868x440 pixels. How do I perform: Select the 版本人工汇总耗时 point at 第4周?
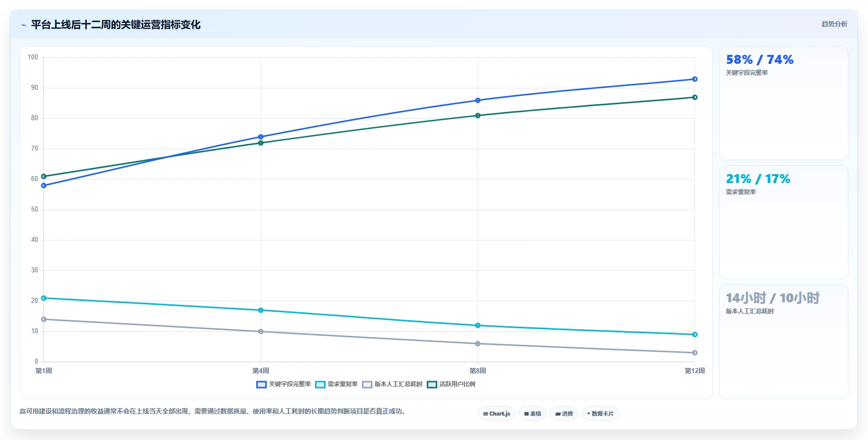[261, 331]
